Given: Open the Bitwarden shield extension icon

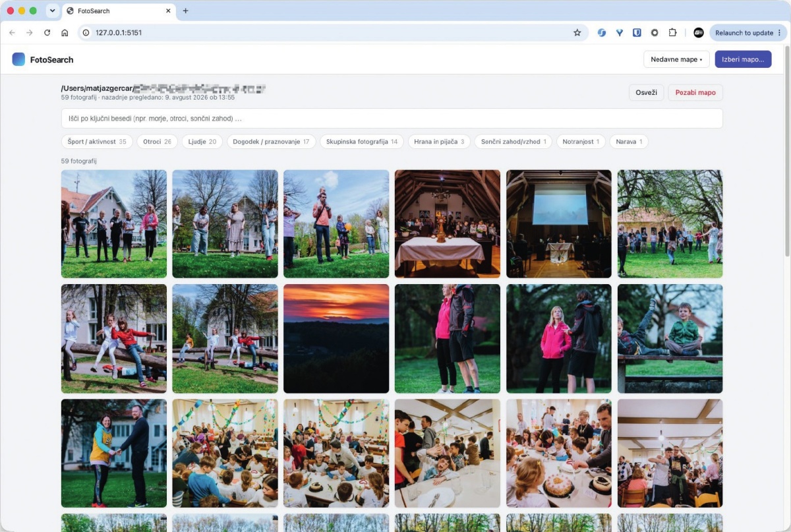Looking at the screenshot, I should point(637,32).
